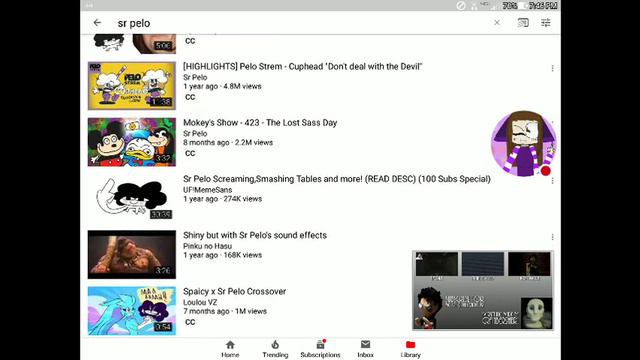Open the partially visible top video thumbnail
Image resolution: width=640 pixels, height=360 pixels.
[x=132, y=44]
